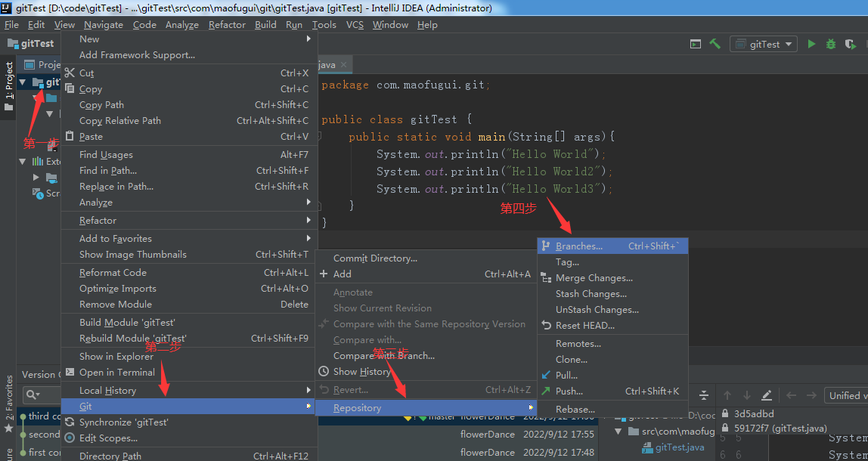
Task: Select Branches... from Repository submenu
Action: pyautogui.click(x=612, y=246)
